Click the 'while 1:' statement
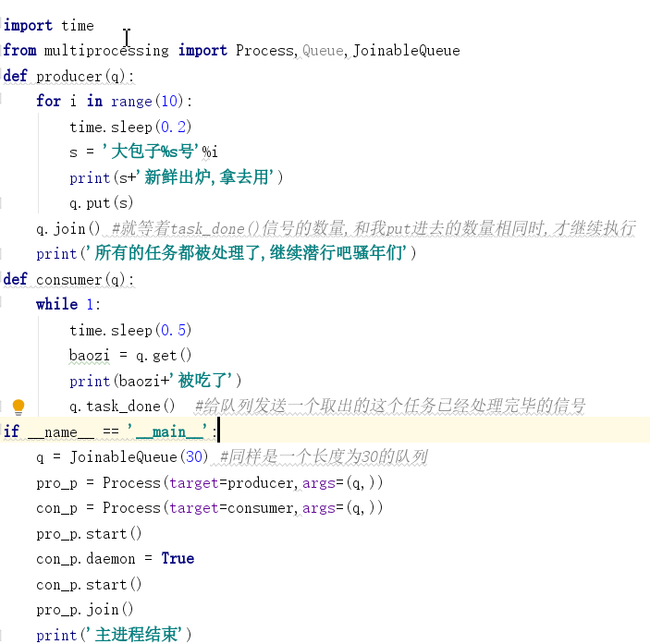This screenshot has height=644, width=650. click(68, 304)
